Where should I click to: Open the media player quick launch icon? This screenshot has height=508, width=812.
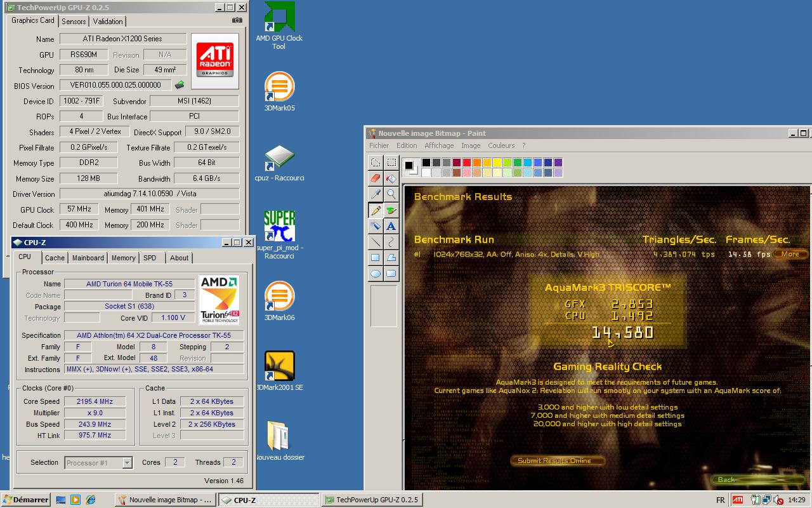click(75, 500)
